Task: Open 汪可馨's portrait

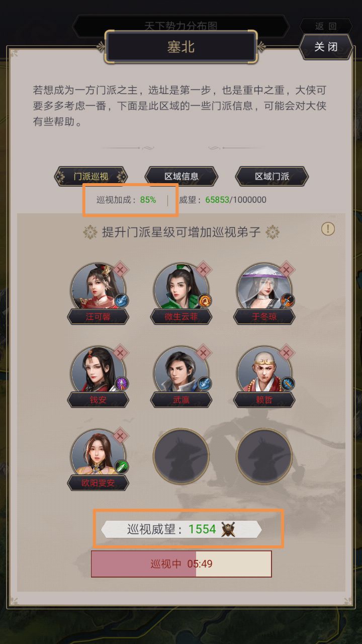Action: [x=98, y=288]
